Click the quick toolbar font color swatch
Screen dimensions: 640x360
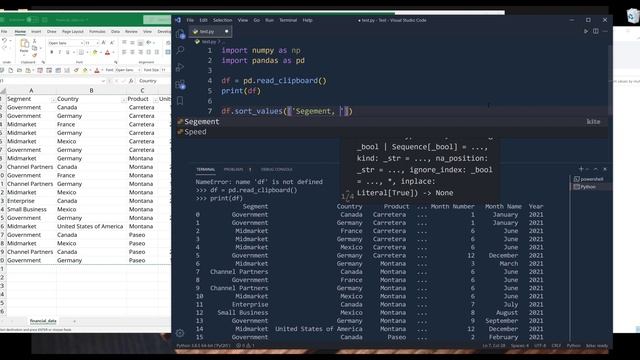97,70
